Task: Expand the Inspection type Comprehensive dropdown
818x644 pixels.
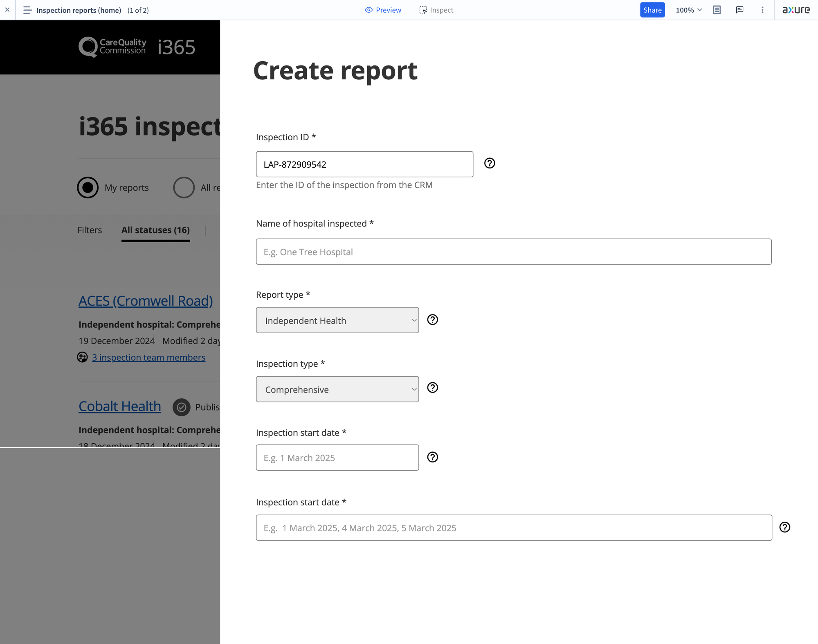Action: 337,389
